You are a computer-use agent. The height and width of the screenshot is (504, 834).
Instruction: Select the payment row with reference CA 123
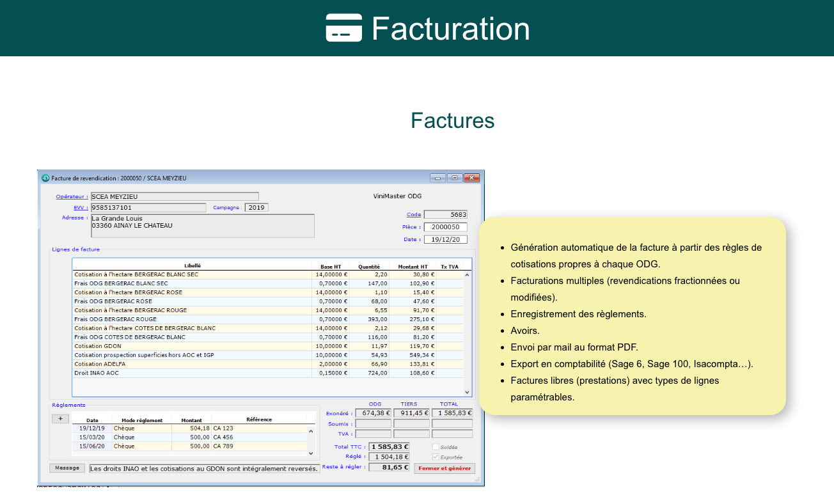pos(189,429)
